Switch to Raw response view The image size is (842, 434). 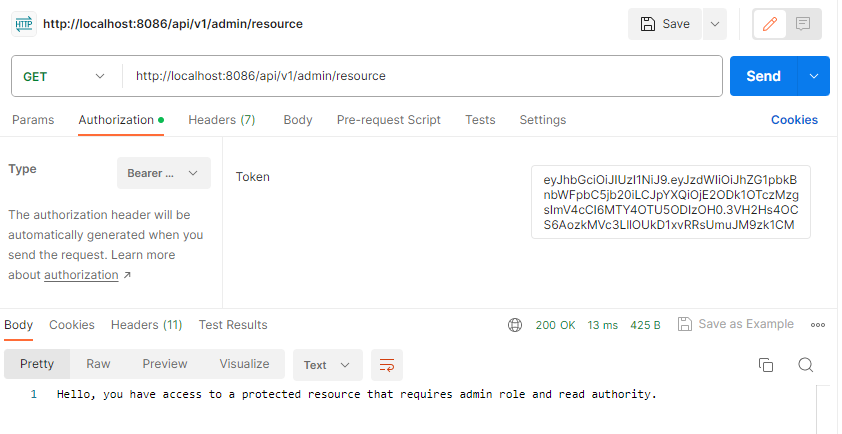(98, 364)
